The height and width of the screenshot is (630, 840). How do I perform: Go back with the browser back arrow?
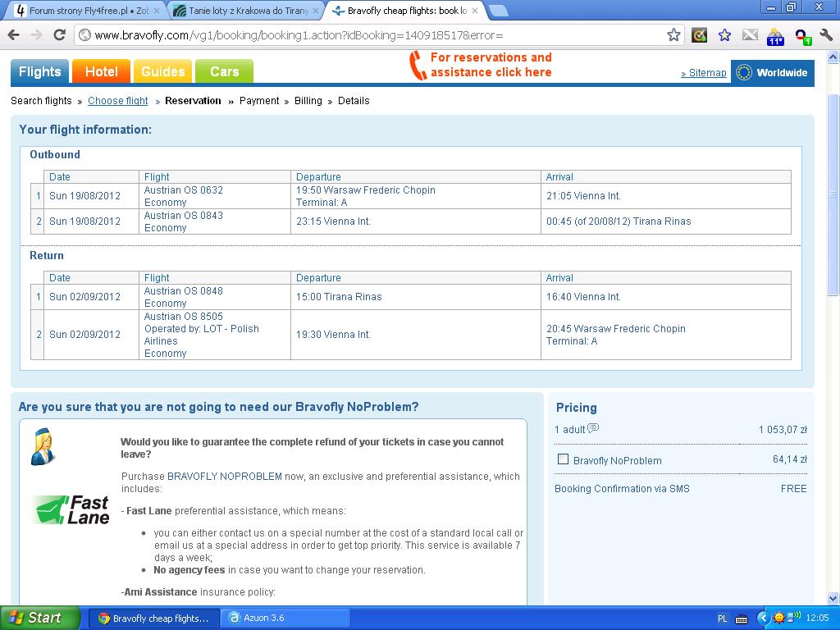tap(14, 35)
